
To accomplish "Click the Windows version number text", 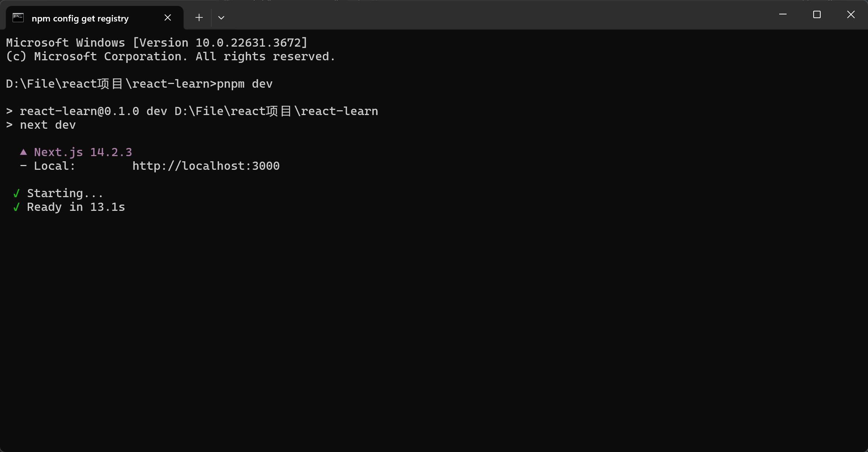I will tap(251, 43).
